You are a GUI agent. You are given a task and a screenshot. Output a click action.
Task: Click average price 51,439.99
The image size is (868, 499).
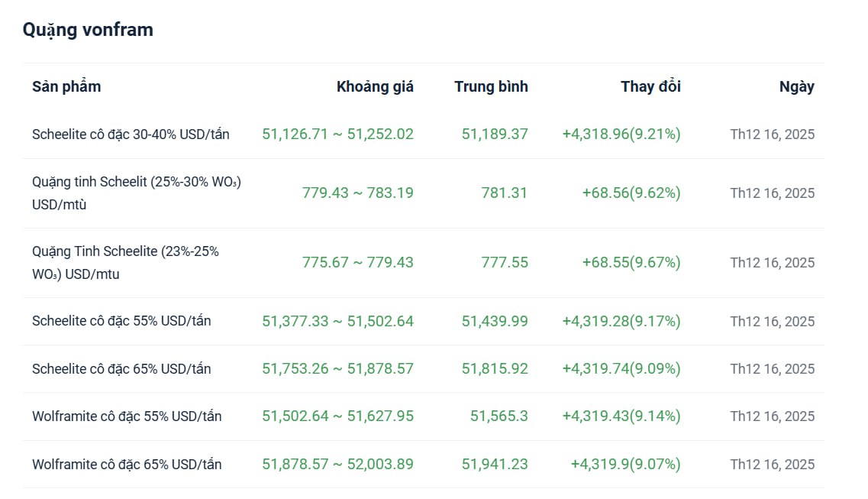pyautogui.click(x=495, y=322)
